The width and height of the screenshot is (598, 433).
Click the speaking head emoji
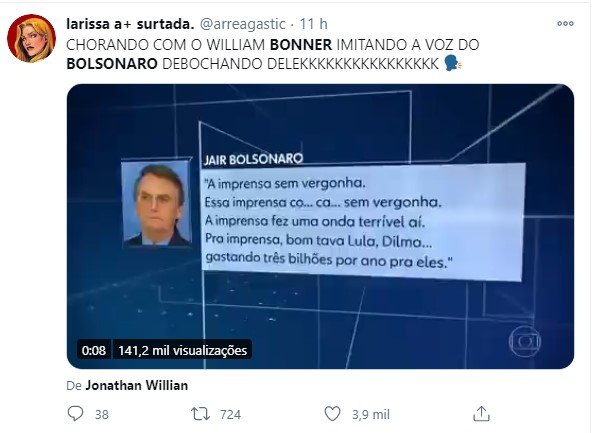pyautogui.click(x=453, y=63)
